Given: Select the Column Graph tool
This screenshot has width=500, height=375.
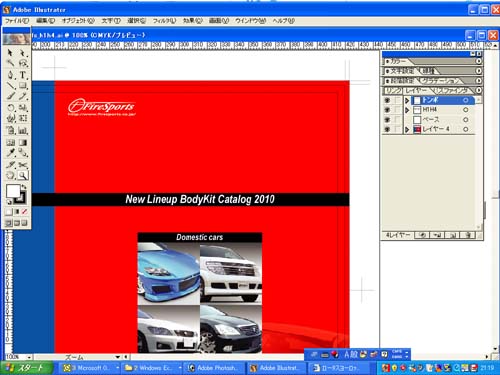Looking at the screenshot, I should pos(23,130).
